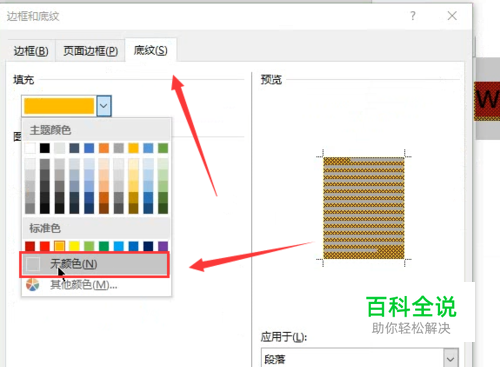
Task: Select light green standard color
Action: (x=89, y=246)
